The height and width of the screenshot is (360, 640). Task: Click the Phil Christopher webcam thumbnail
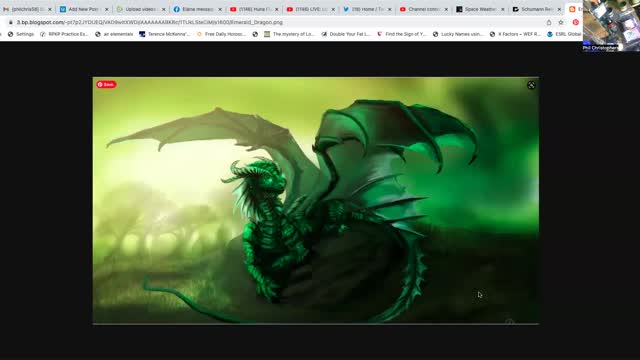pos(611,25)
